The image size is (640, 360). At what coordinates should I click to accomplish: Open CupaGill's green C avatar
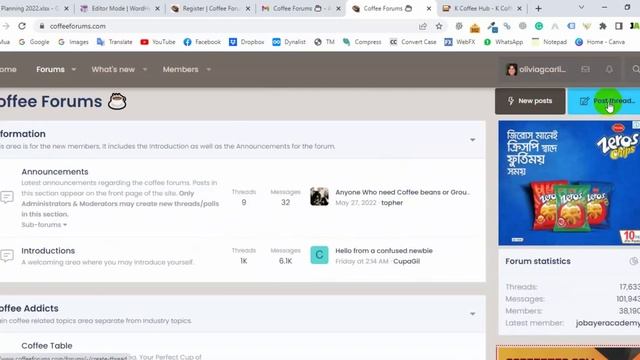pos(319,255)
